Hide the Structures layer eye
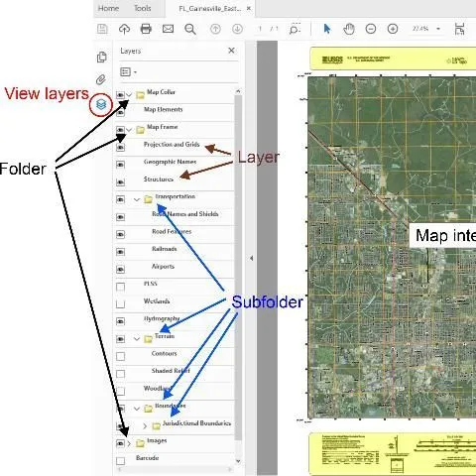Viewport: 476px width, 476px height. pos(121,182)
